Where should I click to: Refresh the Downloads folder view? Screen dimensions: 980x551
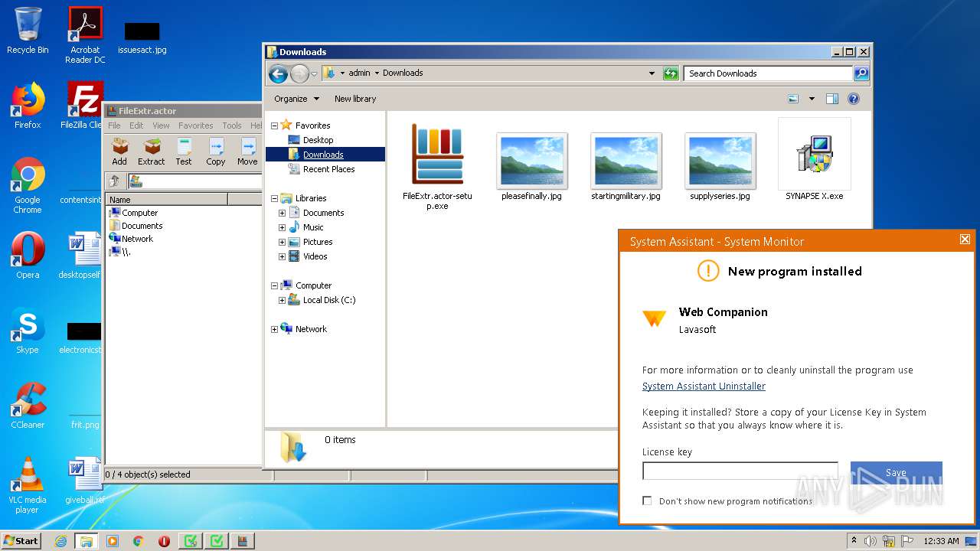(671, 73)
